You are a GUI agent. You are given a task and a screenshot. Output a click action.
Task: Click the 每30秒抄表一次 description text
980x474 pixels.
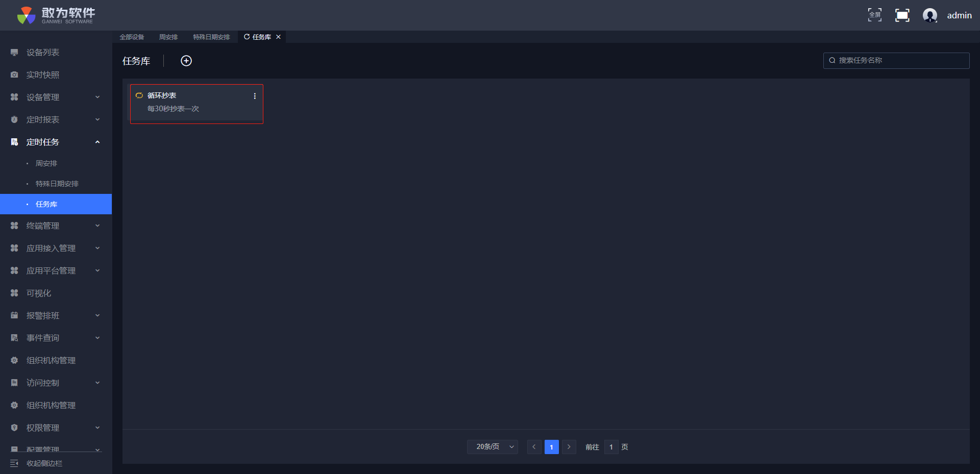click(x=173, y=109)
